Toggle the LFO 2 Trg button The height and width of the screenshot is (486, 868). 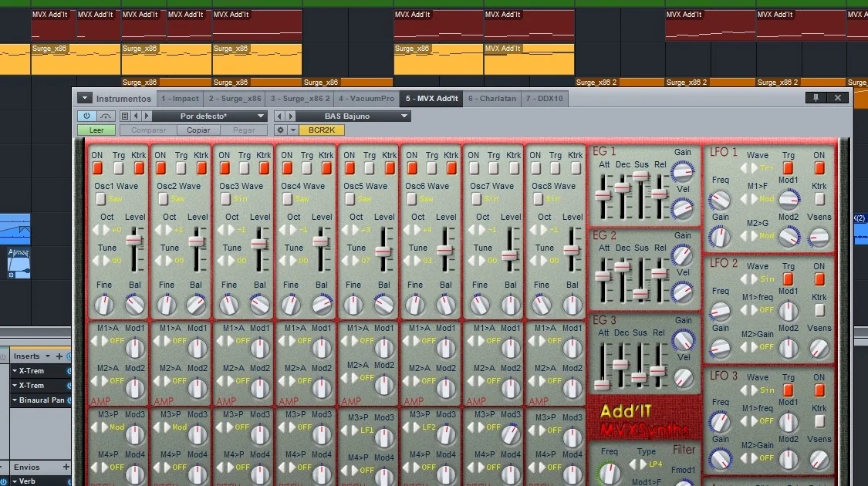pyautogui.click(x=789, y=279)
